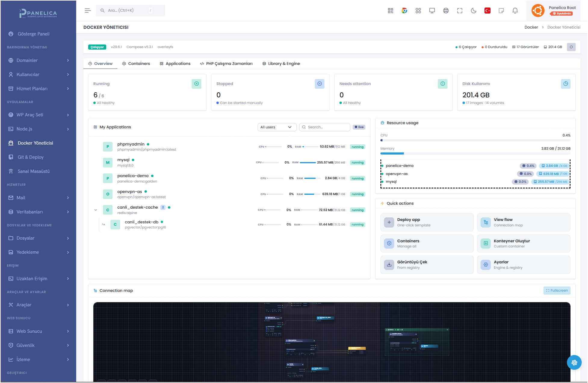
Task: Switch to the Containers tab
Action: point(136,64)
